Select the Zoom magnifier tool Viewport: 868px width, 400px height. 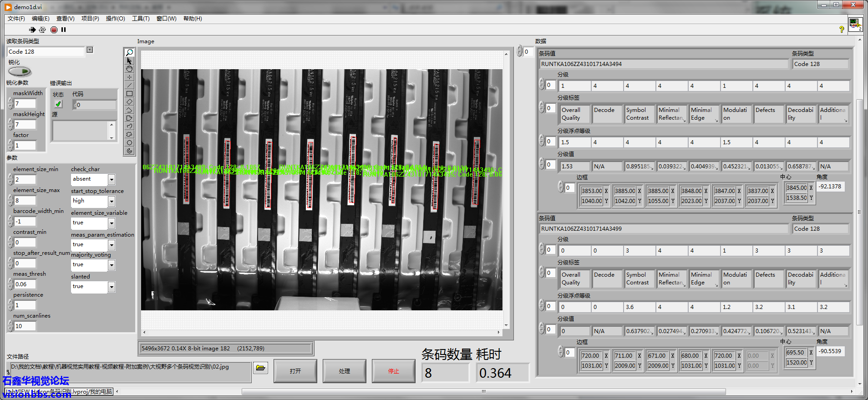(130, 52)
